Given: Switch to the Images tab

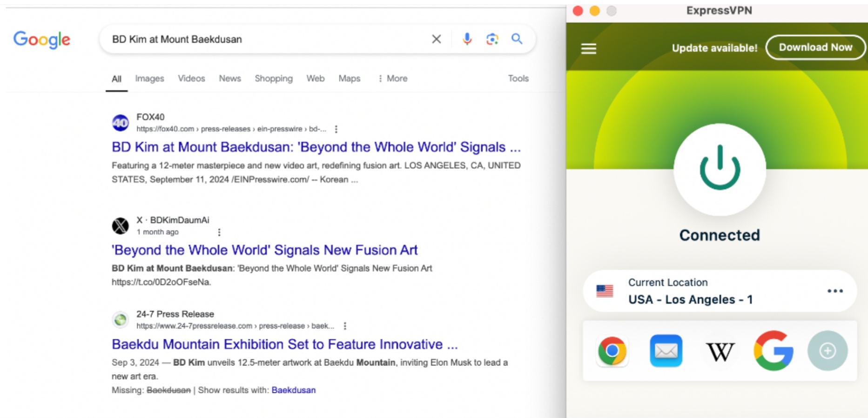Looking at the screenshot, I should (149, 79).
